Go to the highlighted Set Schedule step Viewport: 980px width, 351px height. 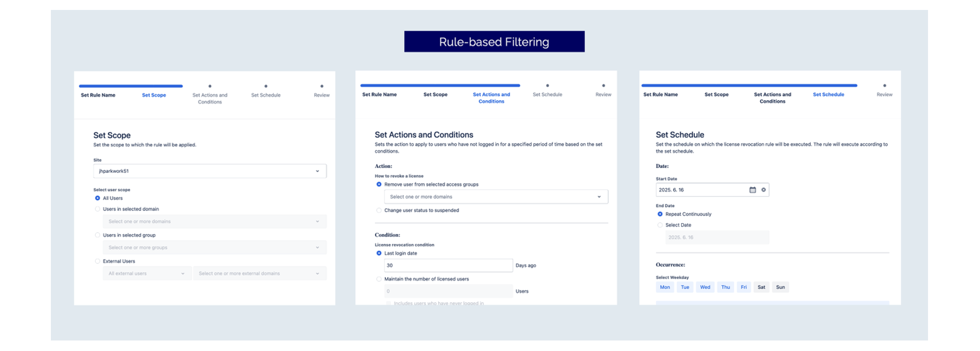(x=828, y=95)
